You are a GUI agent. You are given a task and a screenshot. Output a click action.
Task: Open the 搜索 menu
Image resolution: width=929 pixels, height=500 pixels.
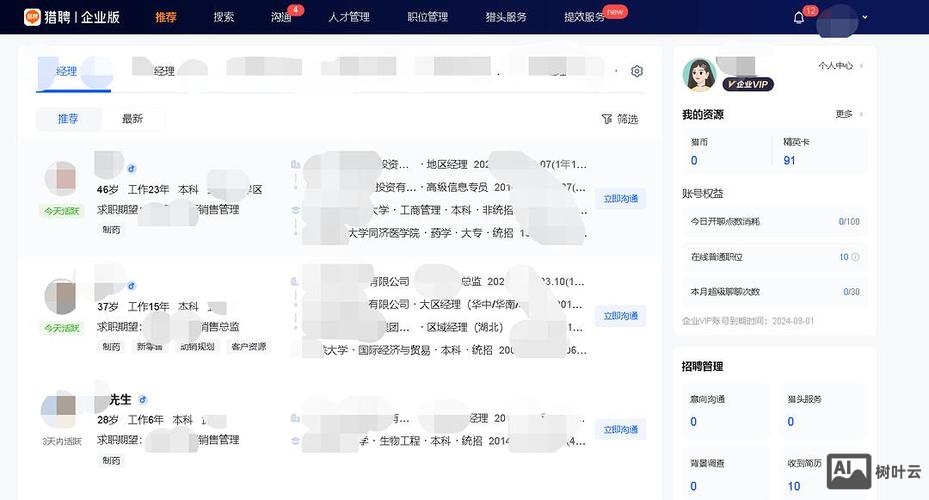tap(223, 17)
